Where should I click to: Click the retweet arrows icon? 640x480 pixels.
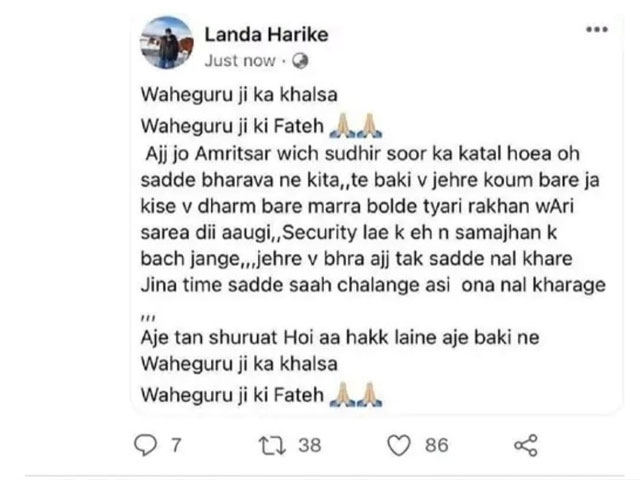click(272, 445)
